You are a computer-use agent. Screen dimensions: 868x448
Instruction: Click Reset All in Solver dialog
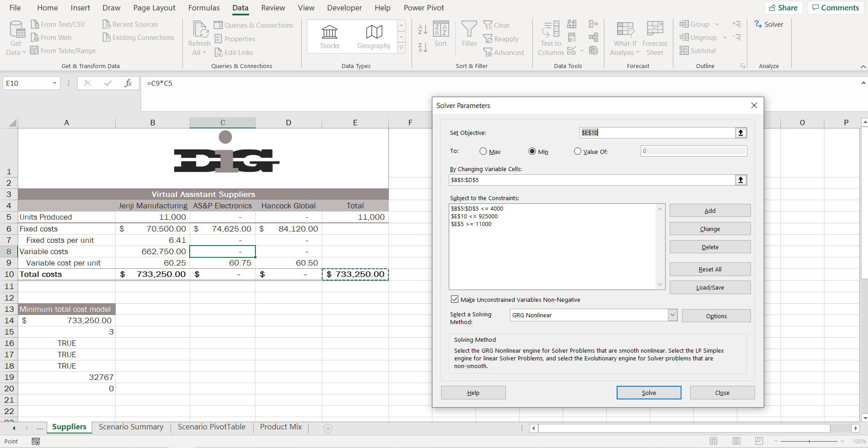[x=710, y=269]
